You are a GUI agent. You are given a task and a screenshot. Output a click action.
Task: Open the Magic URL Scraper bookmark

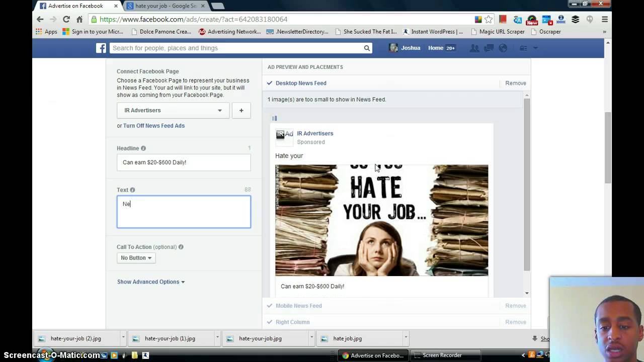click(x=498, y=31)
